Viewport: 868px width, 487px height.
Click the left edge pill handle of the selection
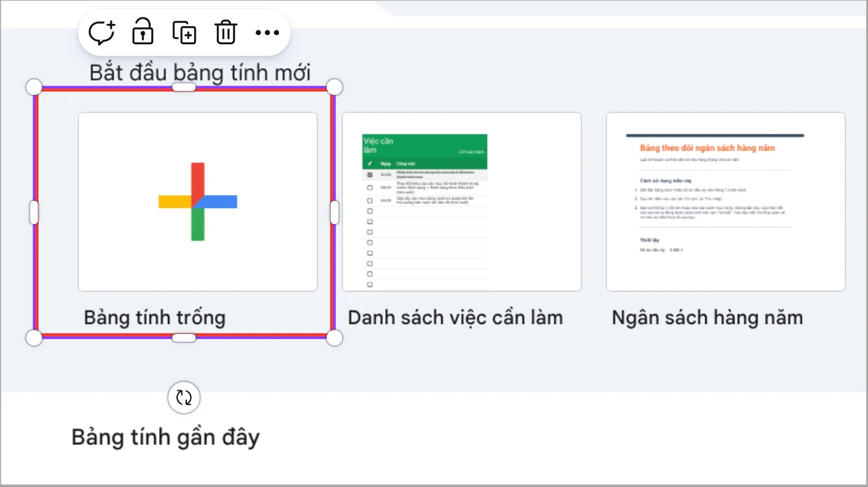tap(34, 212)
